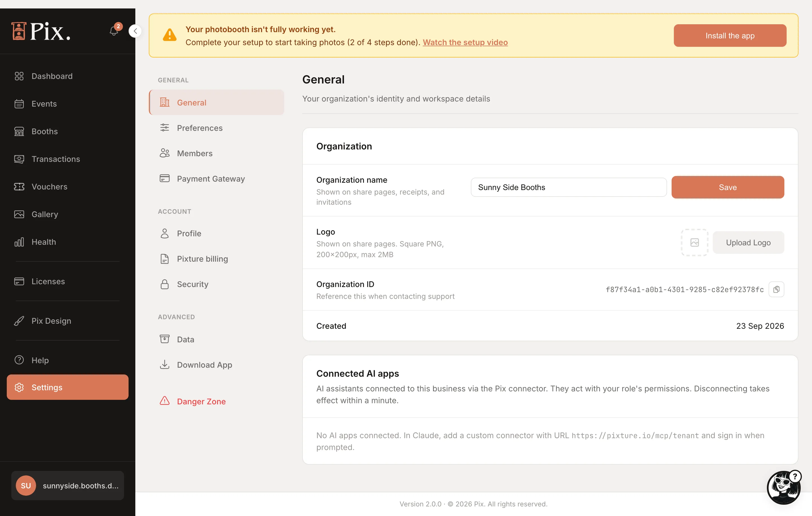Viewport: 812px width, 516px height.
Task: Navigate to Vouchers
Action: coord(67,186)
